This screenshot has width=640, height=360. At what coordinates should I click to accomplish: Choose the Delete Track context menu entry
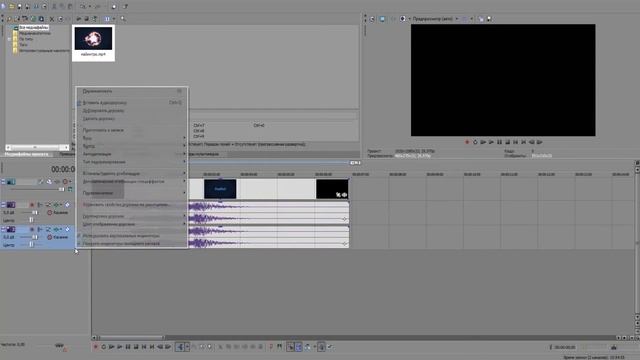(x=131, y=119)
